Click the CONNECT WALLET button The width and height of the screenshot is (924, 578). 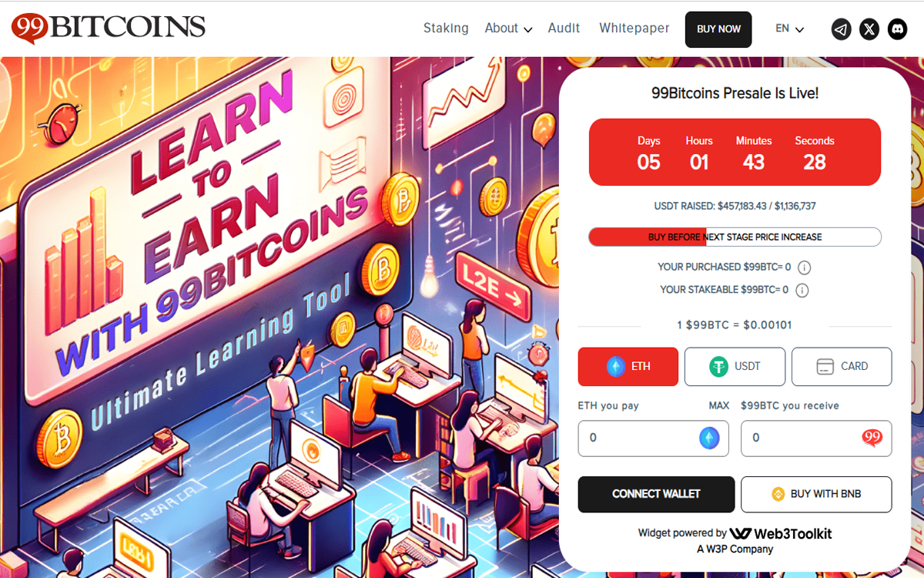[x=656, y=494]
